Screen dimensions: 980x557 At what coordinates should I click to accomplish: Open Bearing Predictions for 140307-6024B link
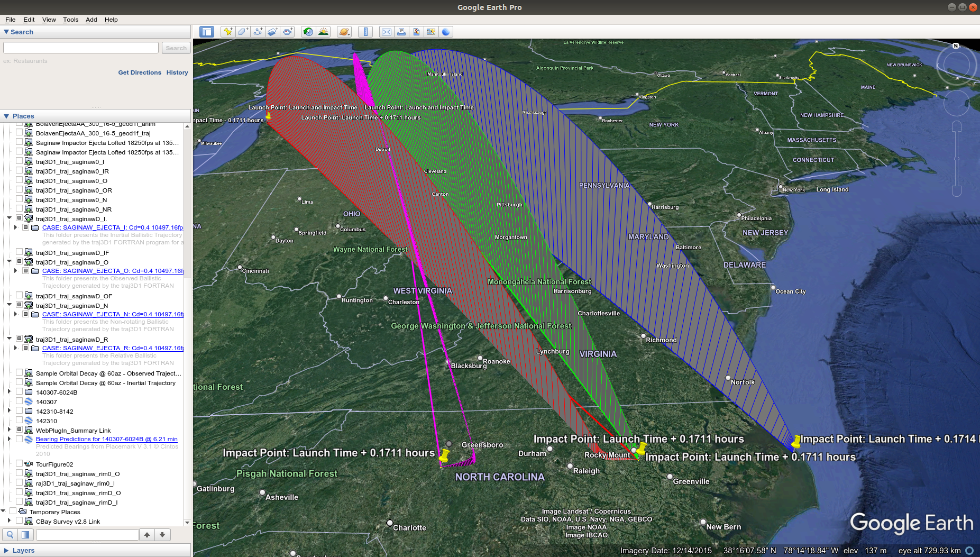[106, 439]
